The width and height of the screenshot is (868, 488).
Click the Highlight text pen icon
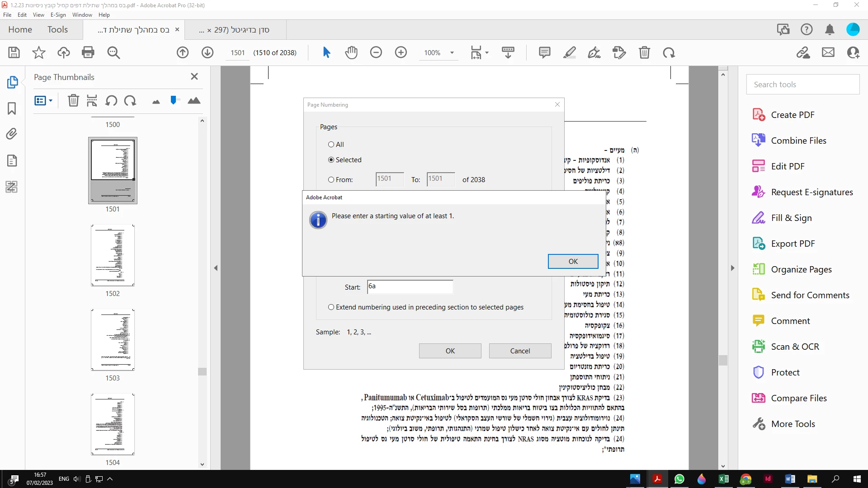[x=570, y=53]
